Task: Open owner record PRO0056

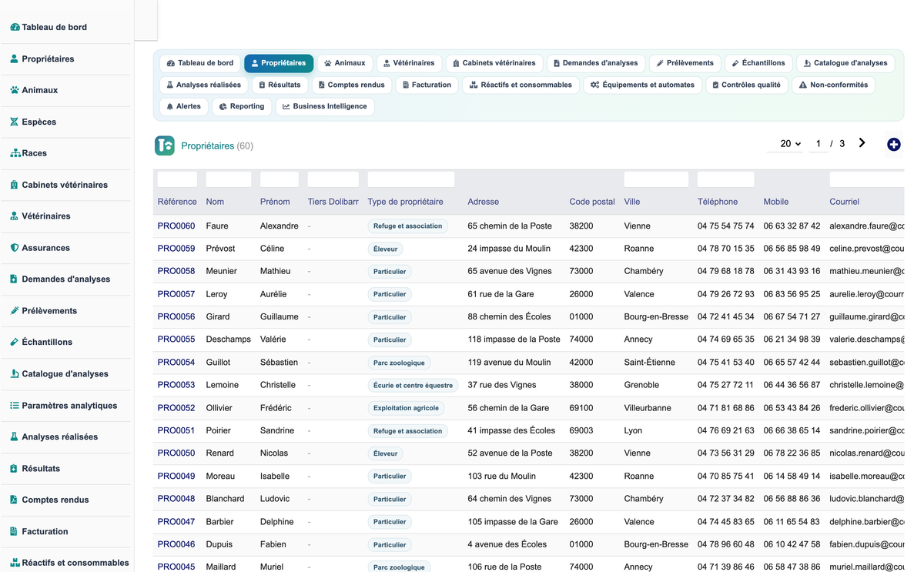Action: pyautogui.click(x=176, y=317)
